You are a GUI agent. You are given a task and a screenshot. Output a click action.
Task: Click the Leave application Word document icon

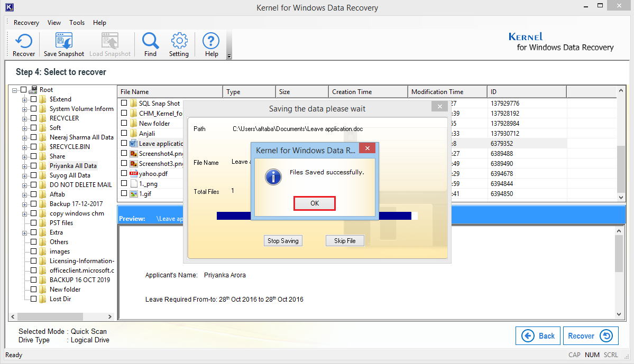[133, 143]
